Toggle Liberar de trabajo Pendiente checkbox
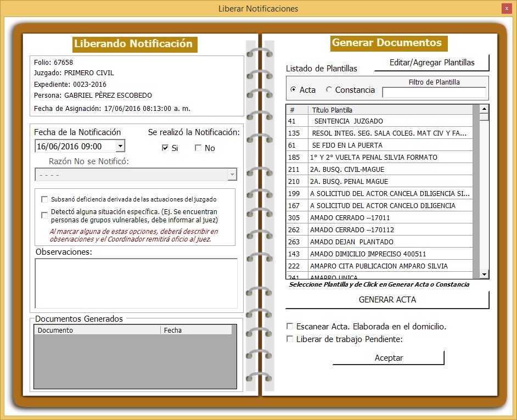This screenshot has width=517, height=420. [289, 339]
